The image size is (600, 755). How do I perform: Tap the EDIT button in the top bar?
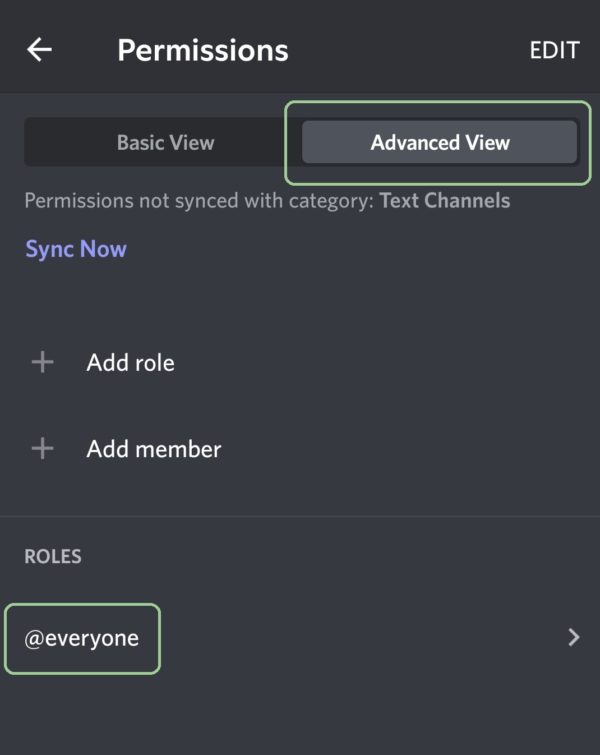coord(554,50)
